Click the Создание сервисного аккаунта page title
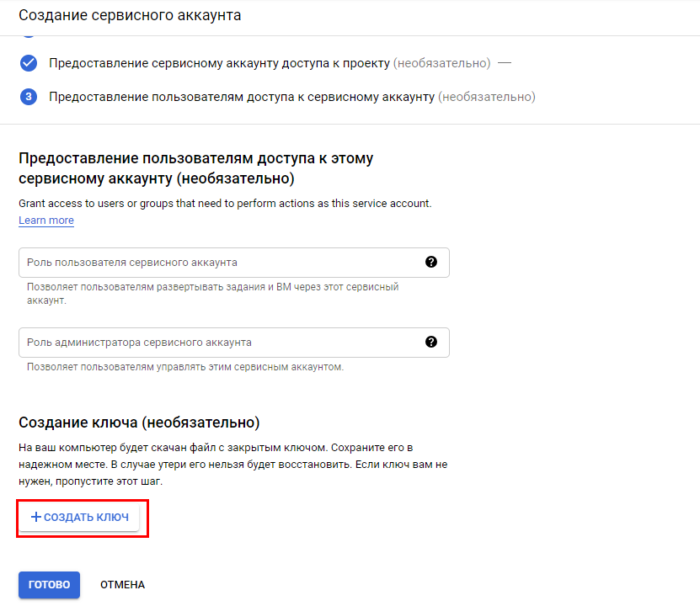Image resolution: width=700 pixels, height=606 pixels. [x=130, y=15]
